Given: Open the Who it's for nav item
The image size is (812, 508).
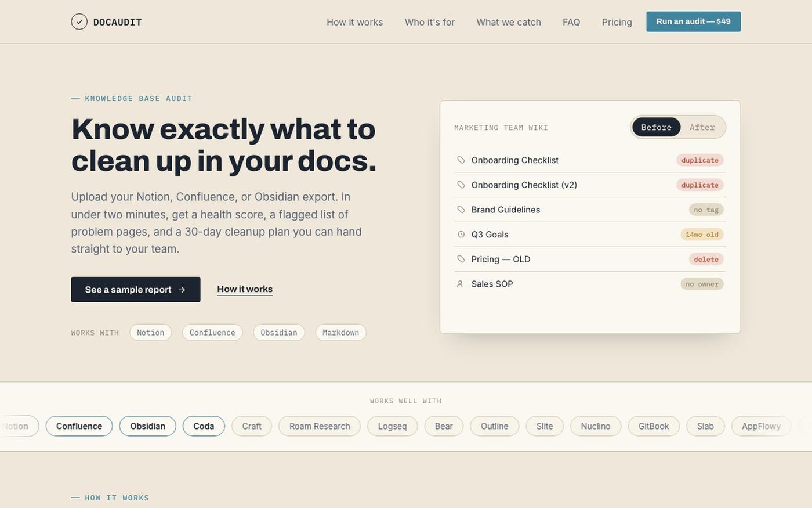Looking at the screenshot, I should click(x=430, y=22).
